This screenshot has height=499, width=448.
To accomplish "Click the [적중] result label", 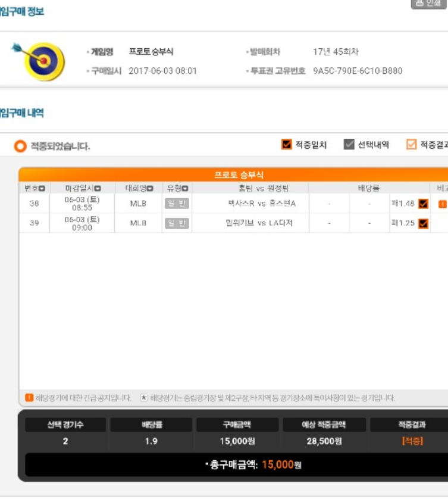I will coord(412,441).
